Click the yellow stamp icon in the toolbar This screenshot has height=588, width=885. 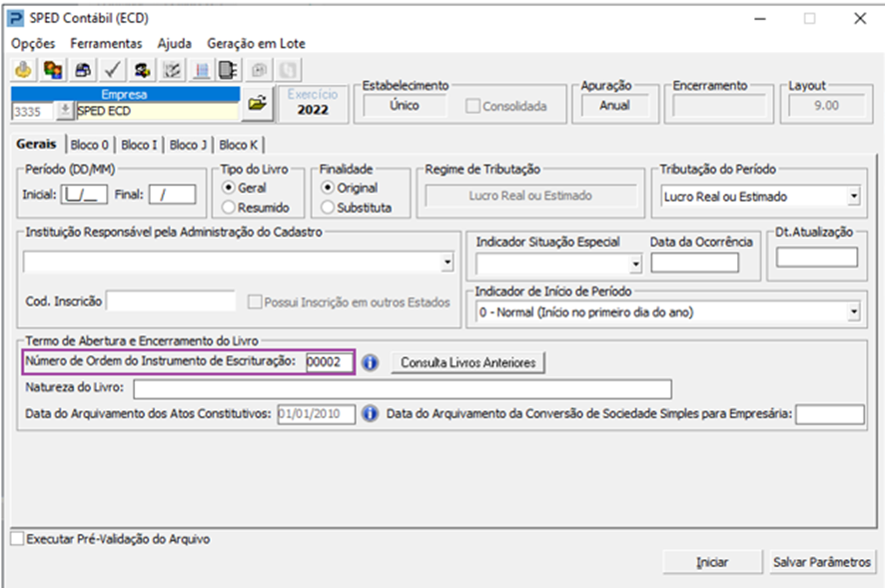point(24,70)
